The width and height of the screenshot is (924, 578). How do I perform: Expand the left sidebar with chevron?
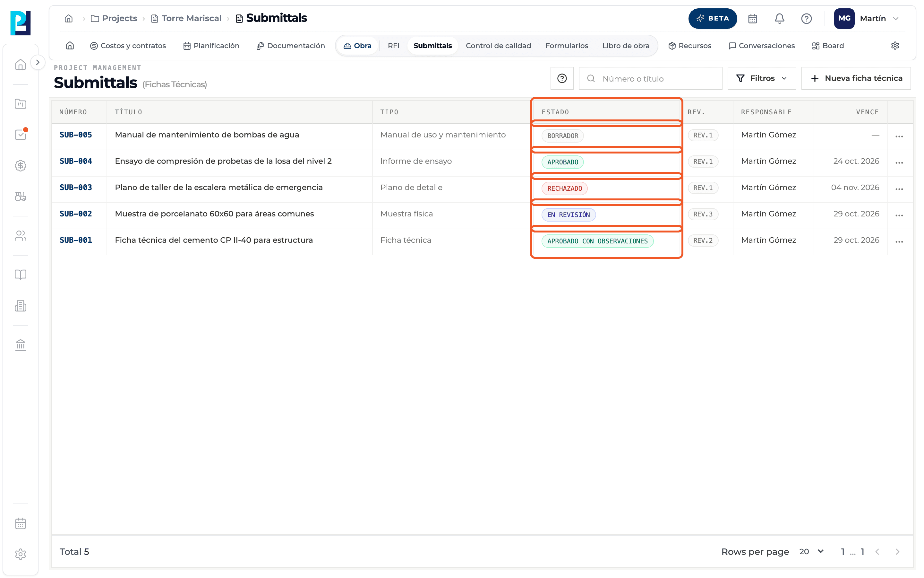coord(38,62)
